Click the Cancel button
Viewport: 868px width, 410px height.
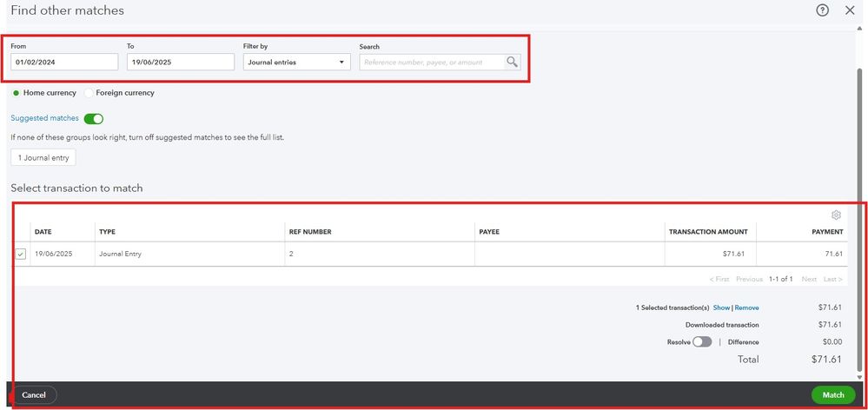coord(34,394)
